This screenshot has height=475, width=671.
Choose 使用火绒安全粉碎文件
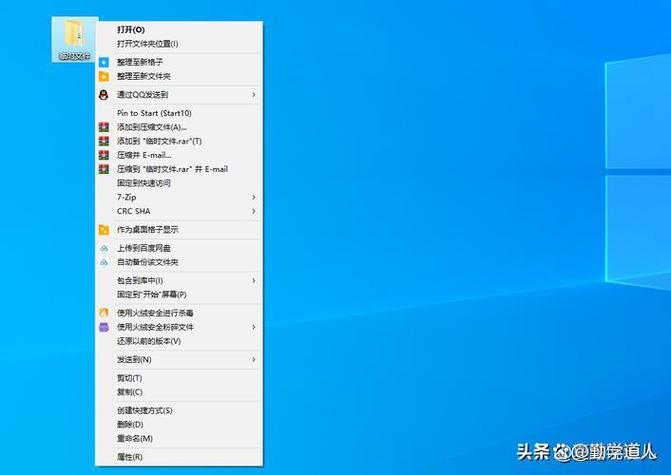pos(179,327)
